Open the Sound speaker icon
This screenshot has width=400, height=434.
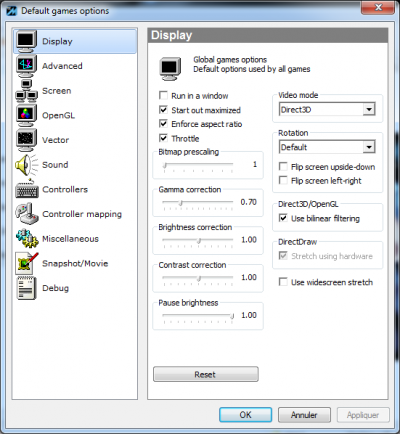pos(26,165)
